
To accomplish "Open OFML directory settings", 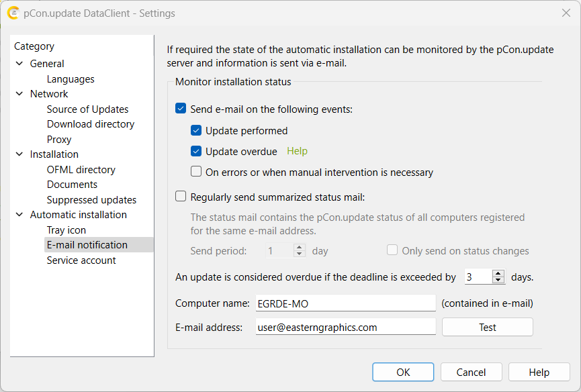I will (81, 170).
